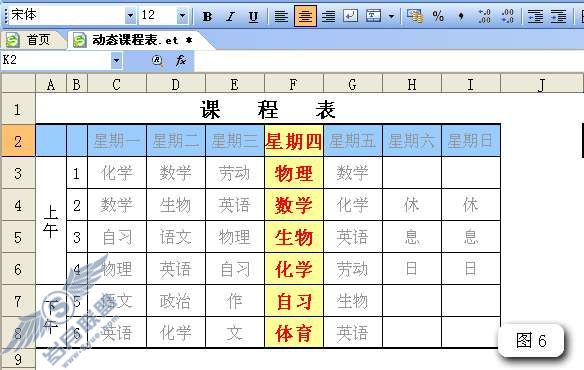Click the magnifier icon beside fx
The width and height of the screenshot is (584, 370).
[157, 60]
